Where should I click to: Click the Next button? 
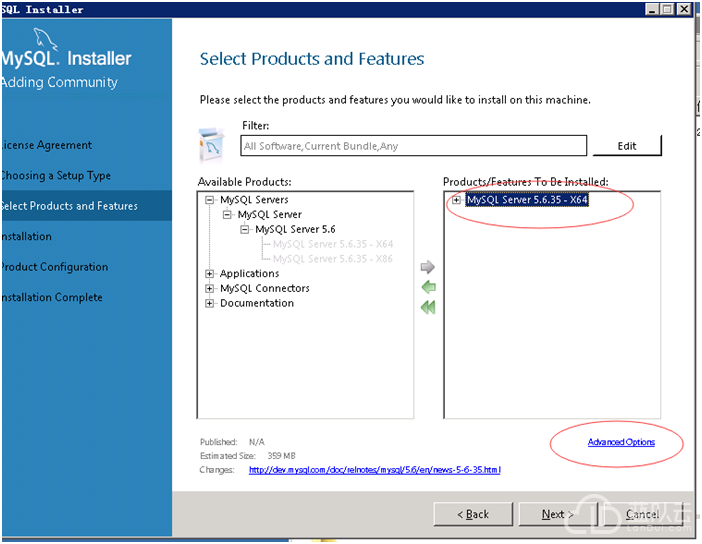coord(557,514)
